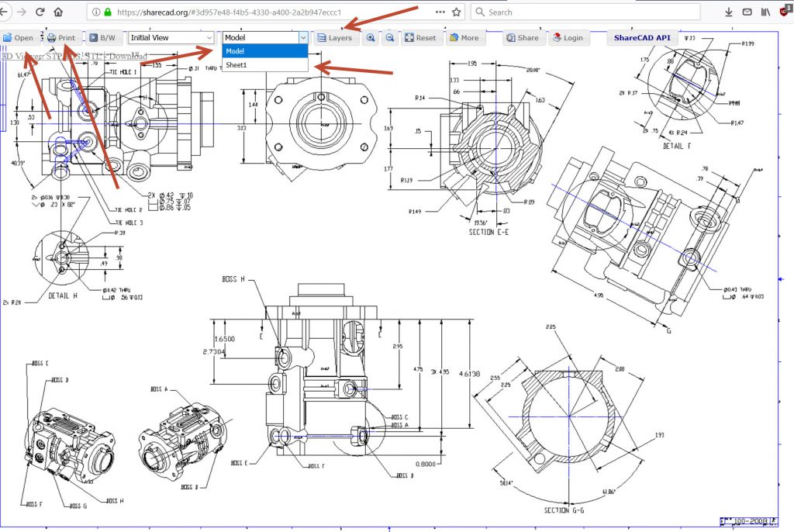The image size is (794, 532).
Task: Collapse the Model layout dropdown
Action: point(264,37)
